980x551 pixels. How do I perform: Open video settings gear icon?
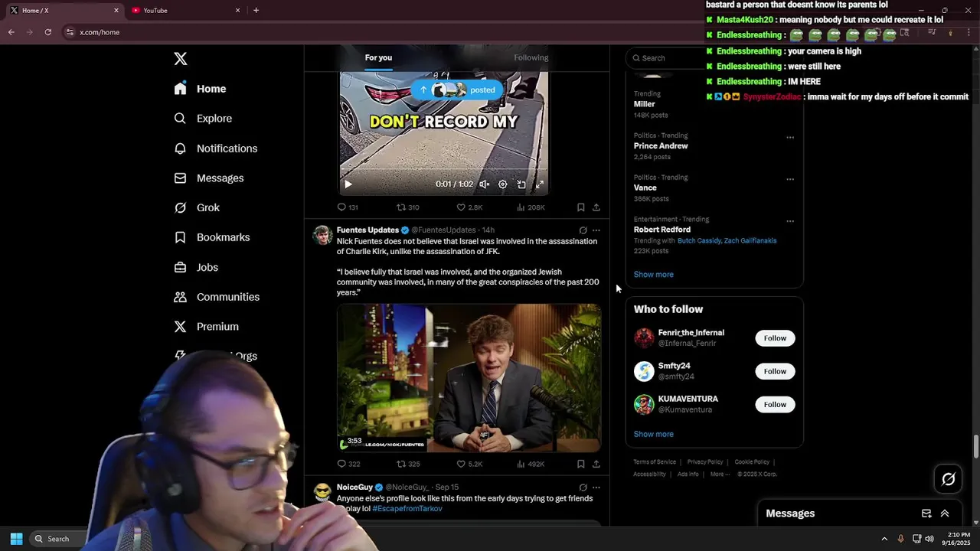point(502,184)
